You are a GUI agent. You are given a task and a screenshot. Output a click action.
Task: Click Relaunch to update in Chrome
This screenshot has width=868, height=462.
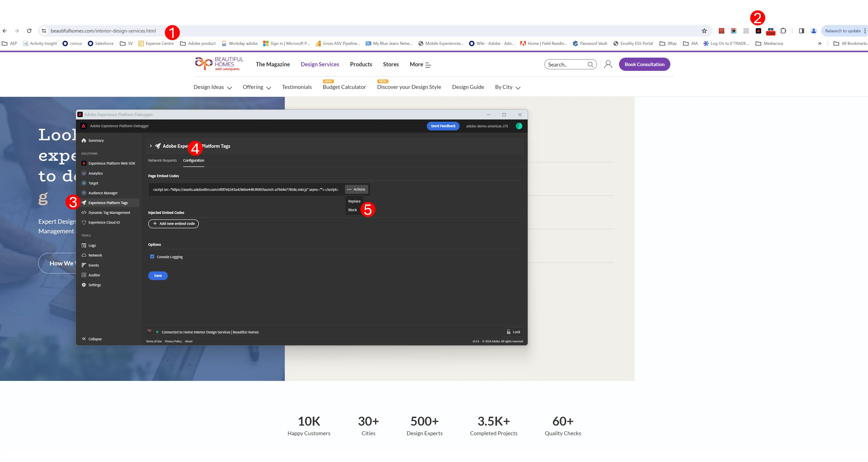[842, 31]
